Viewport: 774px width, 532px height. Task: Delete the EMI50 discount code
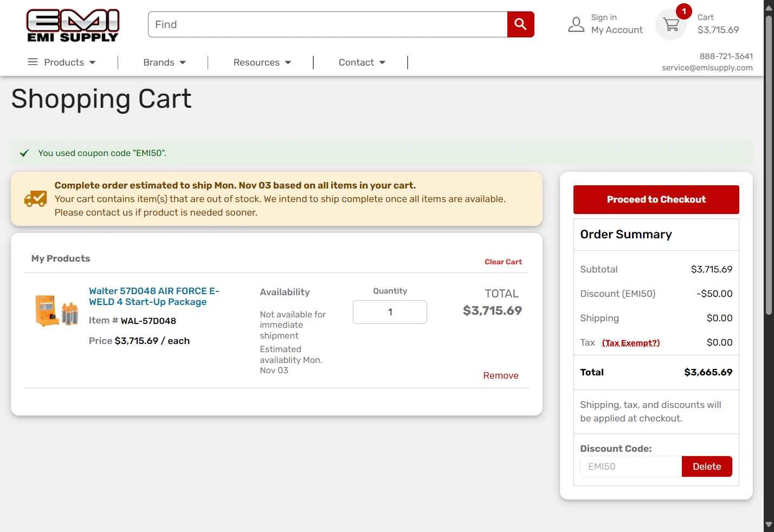coord(707,466)
